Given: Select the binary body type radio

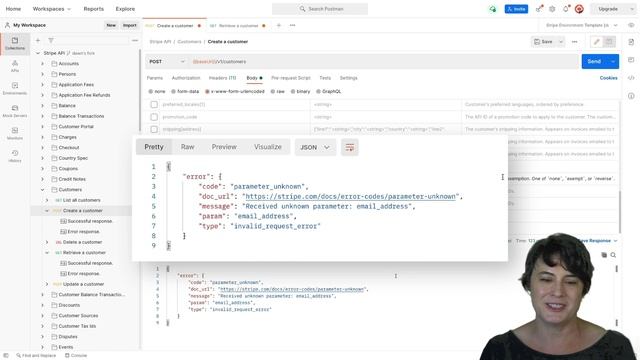Looking at the screenshot, I should 293,91.
